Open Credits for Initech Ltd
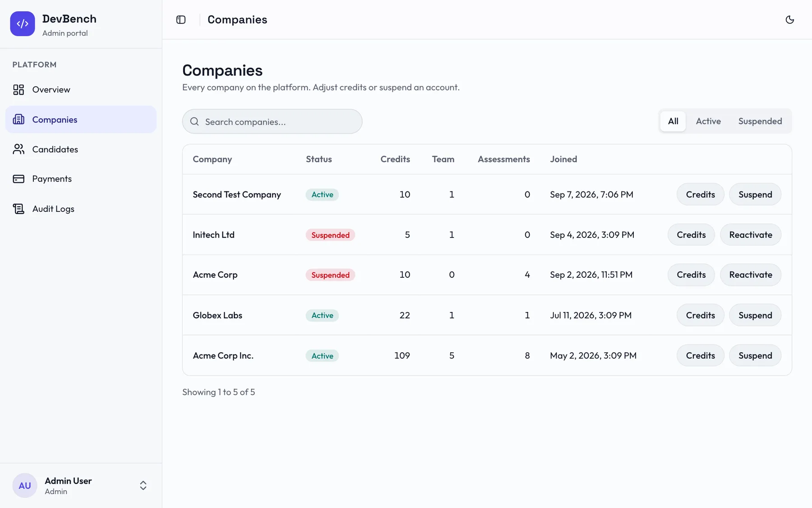Image resolution: width=812 pixels, height=508 pixels. click(691, 235)
